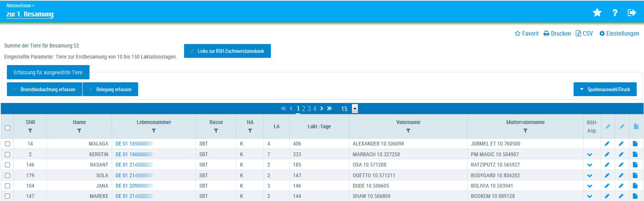Expand the Spaltenauswahl/Druck dropdown
The height and width of the screenshot is (201, 644).
[605, 89]
